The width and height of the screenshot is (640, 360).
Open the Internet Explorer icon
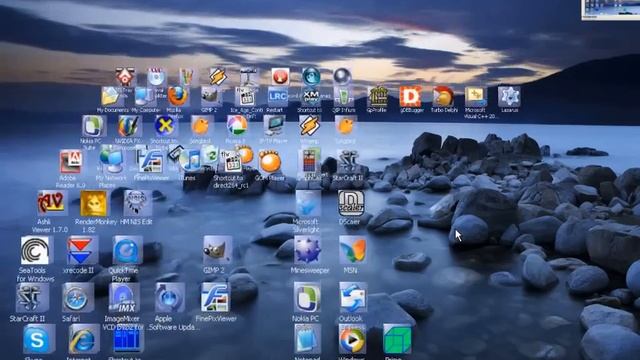(83, 340)
